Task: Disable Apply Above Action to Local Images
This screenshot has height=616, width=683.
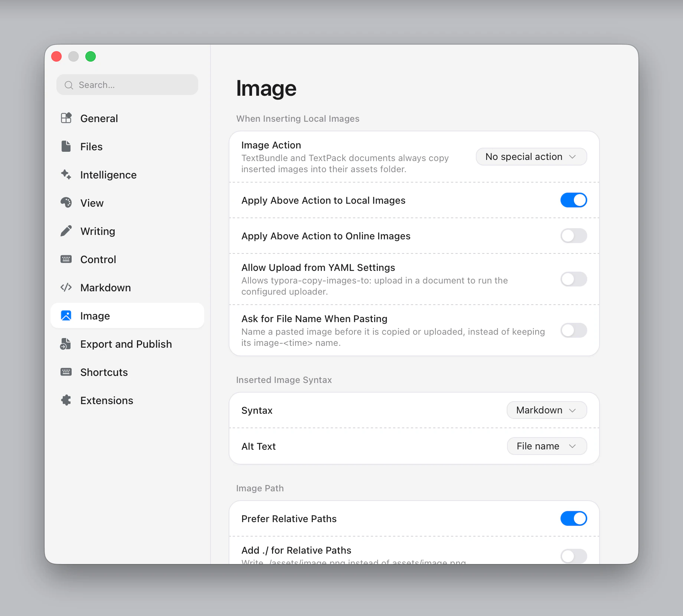Action: [x=573, y=200]
